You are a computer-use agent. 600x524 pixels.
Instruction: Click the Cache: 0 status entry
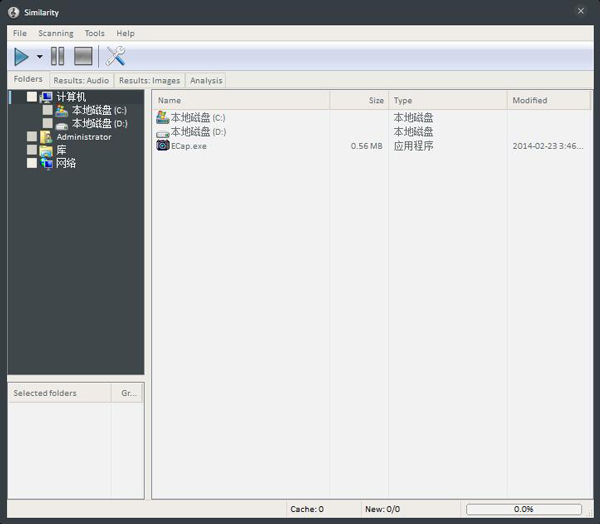click(307, 509)
